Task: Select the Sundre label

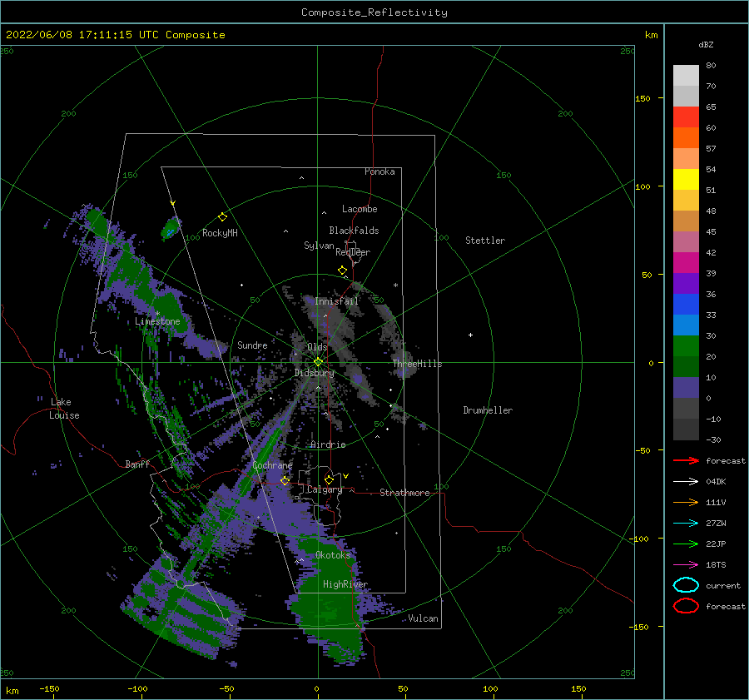Action: [x=252, y=345]
